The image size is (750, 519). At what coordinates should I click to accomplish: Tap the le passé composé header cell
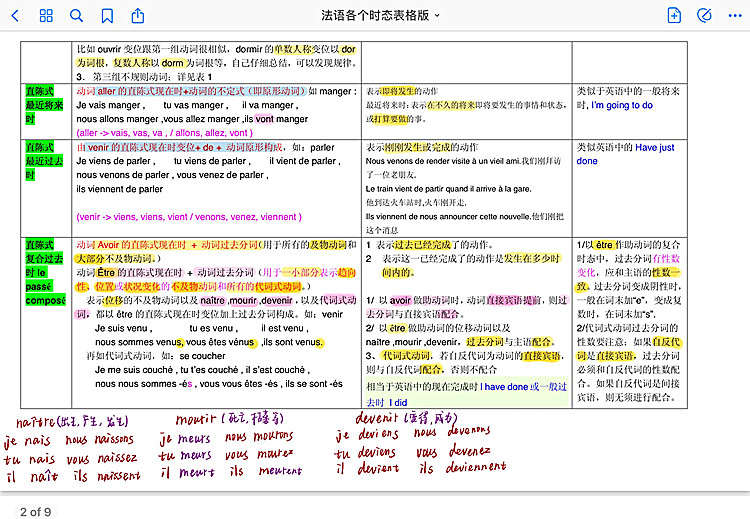[44, 272]
